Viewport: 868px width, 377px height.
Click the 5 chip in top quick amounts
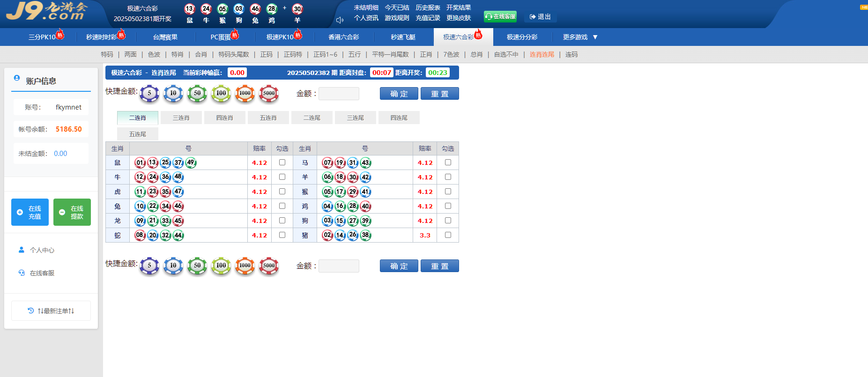[149, 93]
